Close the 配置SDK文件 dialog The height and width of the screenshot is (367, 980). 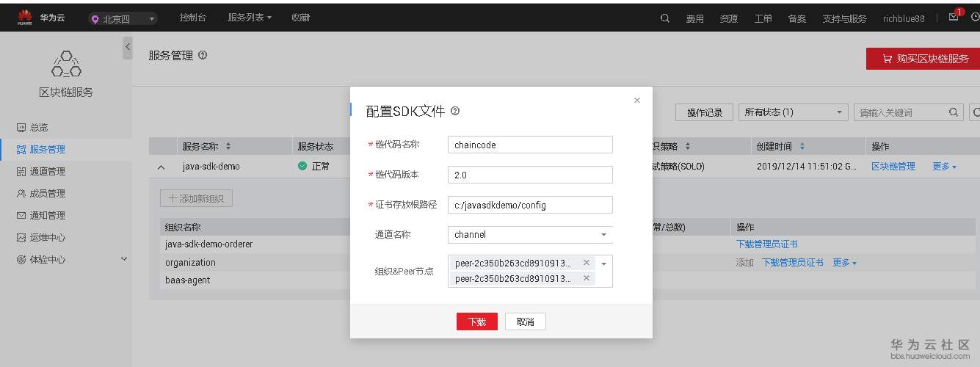pyautogui.click(x=636, y=100)
